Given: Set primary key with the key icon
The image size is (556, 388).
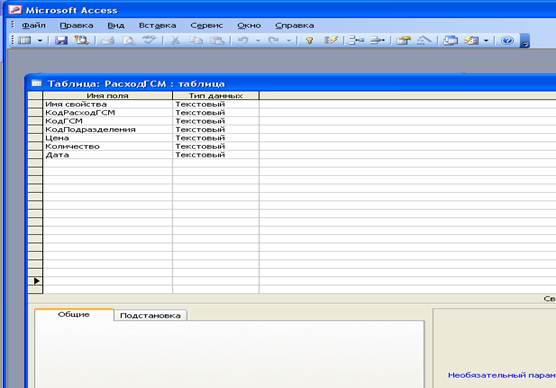Looking at the screenshot, I should pyautogui.click(x=310, y=40).
